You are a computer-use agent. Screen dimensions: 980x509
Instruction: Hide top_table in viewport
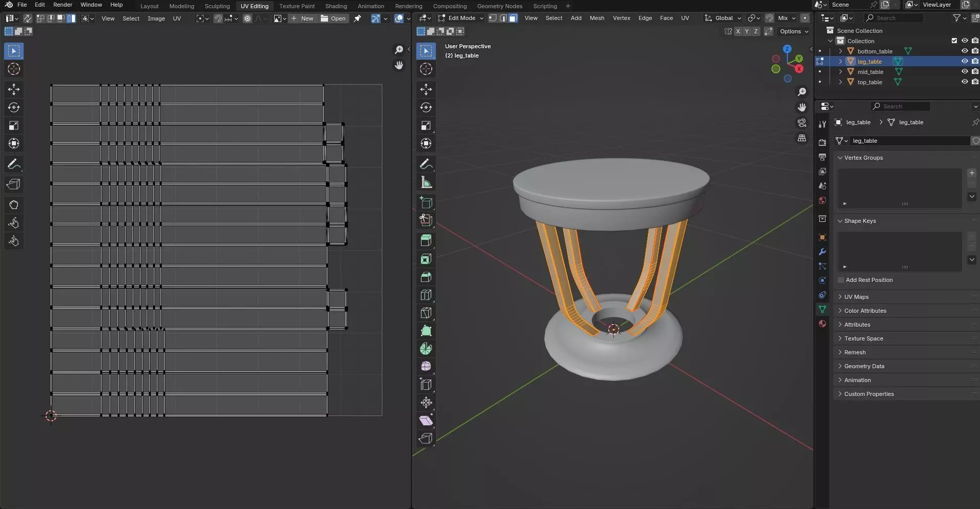[965, 82]
